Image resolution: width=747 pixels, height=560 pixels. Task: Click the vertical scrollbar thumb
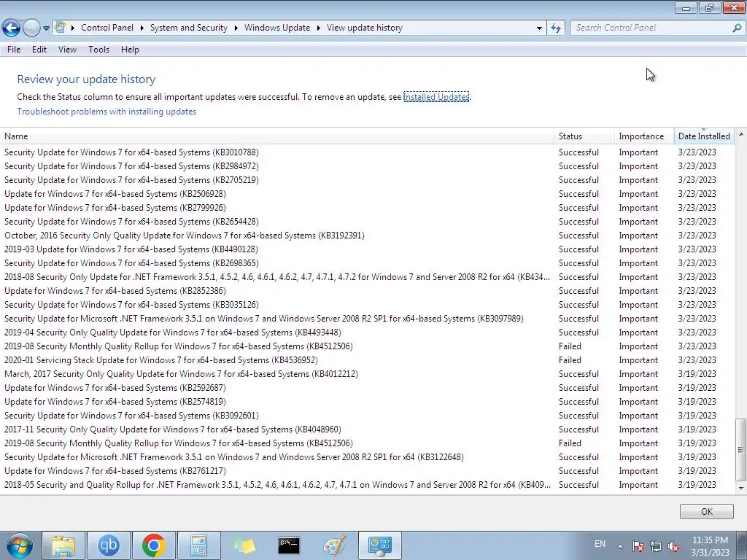[741, 449]
